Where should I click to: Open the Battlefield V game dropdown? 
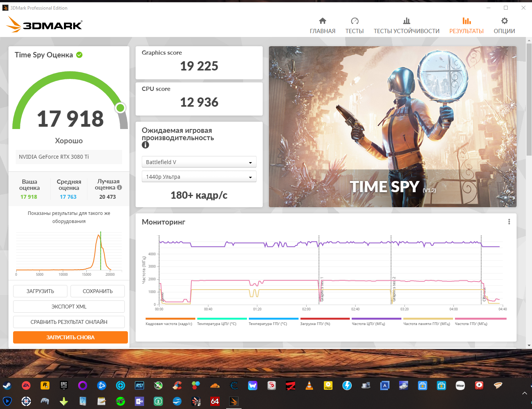tap(199, 162)
